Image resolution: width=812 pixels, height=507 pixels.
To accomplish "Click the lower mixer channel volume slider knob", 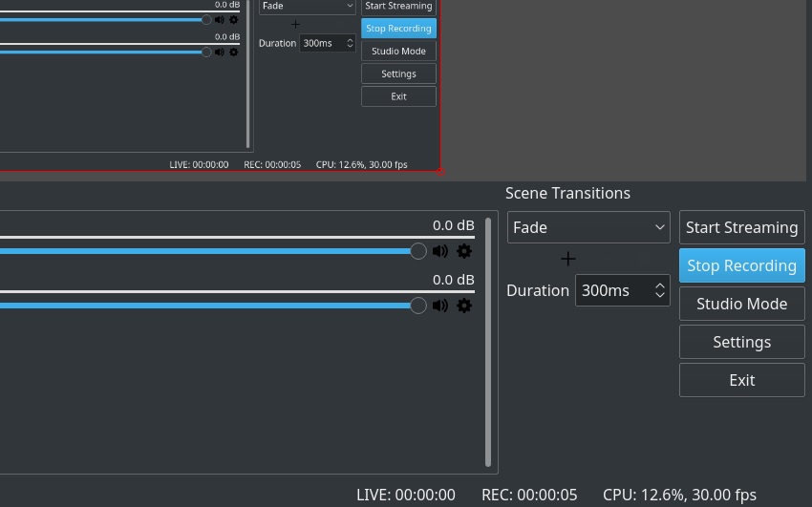I will [x=418, y=306].
